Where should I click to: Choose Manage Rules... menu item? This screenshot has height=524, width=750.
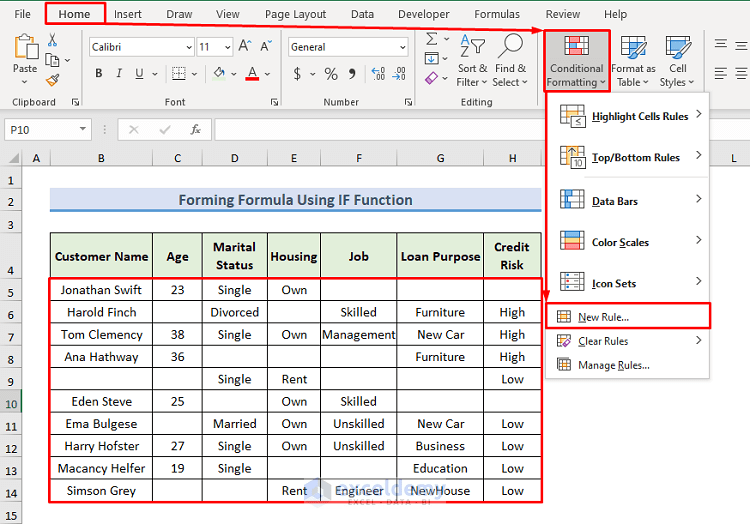pos(628,365)
